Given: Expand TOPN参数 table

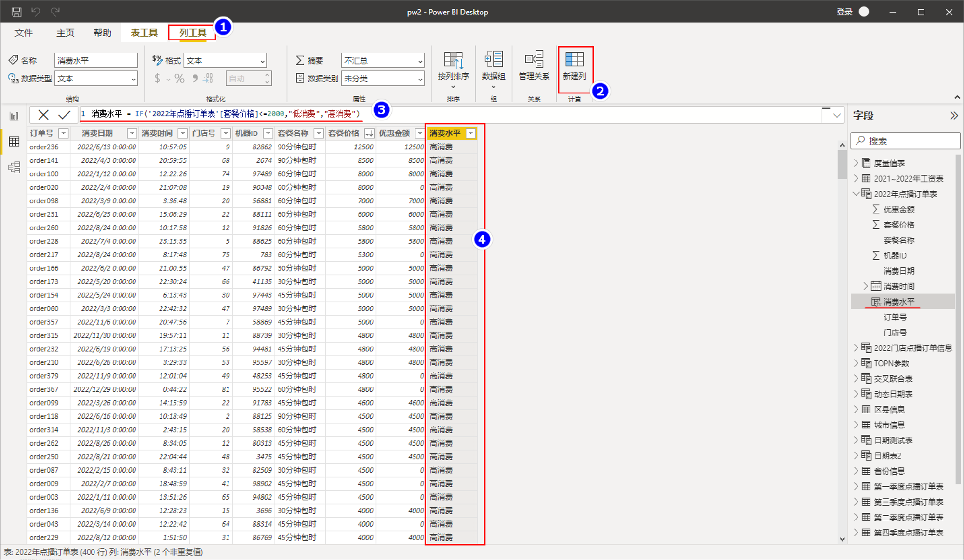Looking at the screenshot, I should [x=856, y=363].
